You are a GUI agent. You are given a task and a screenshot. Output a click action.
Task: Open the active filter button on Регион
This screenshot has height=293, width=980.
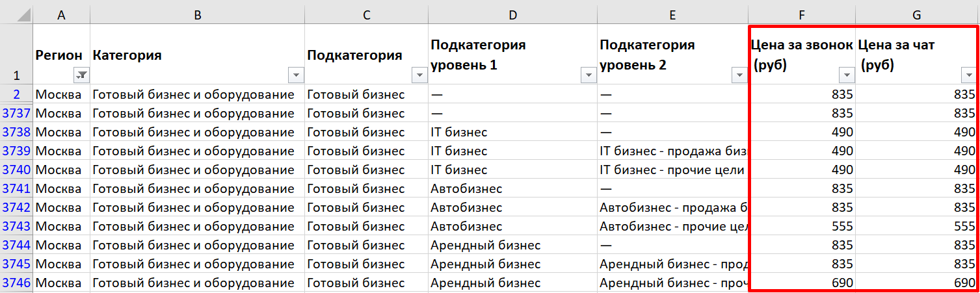point(82,76)
